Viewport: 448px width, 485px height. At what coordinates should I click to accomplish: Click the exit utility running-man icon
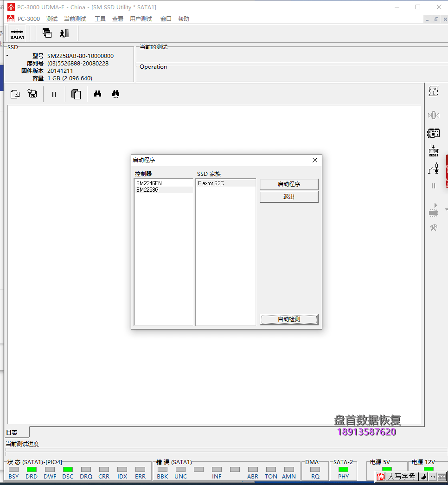[x=64, y=33]
